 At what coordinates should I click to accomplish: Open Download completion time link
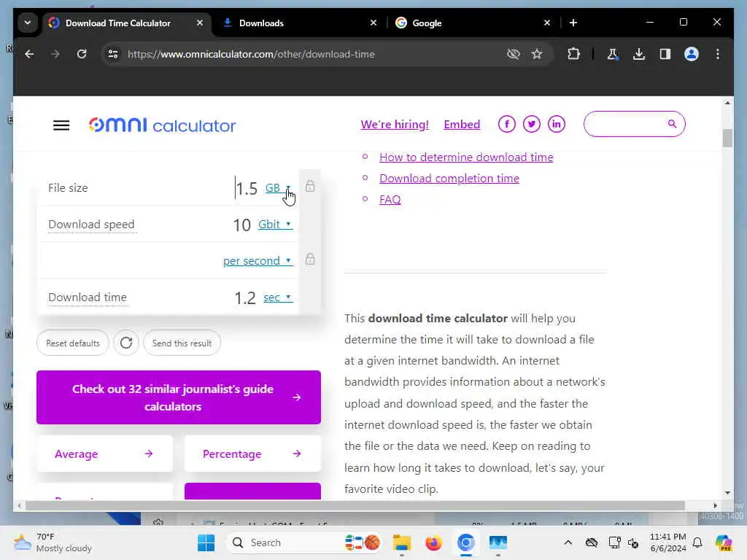point(449,178)
